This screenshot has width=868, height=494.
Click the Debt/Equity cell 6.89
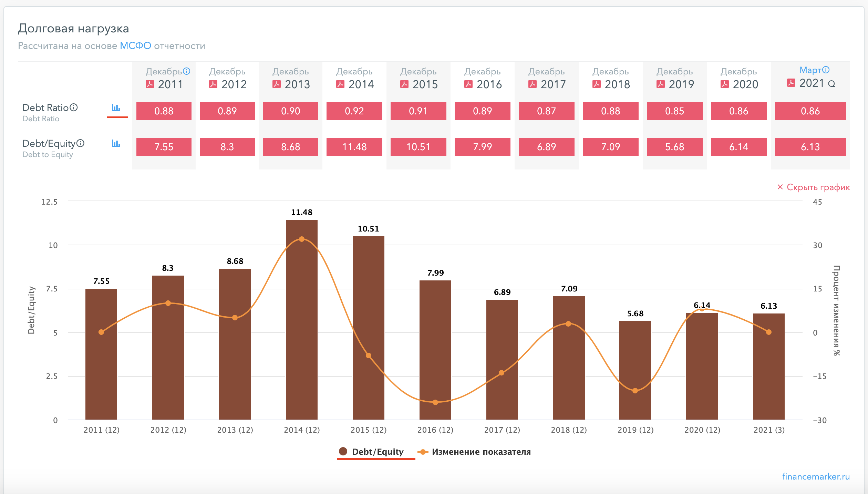pos(547,147)
